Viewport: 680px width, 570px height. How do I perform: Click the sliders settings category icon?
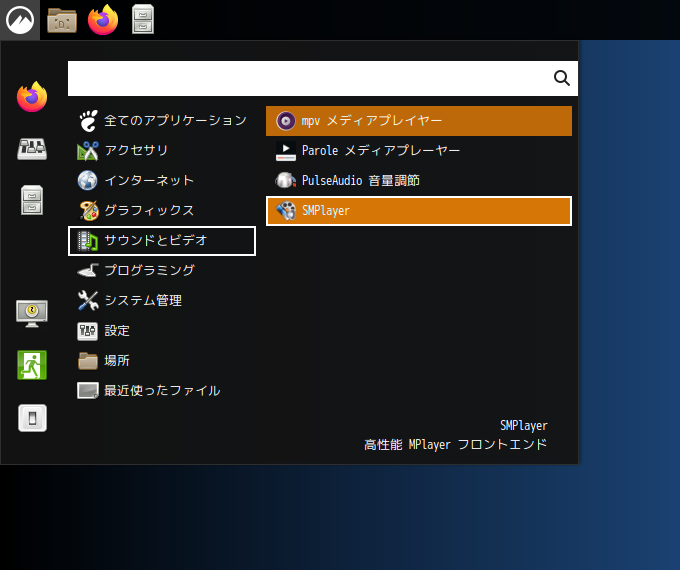pos(88,331)
